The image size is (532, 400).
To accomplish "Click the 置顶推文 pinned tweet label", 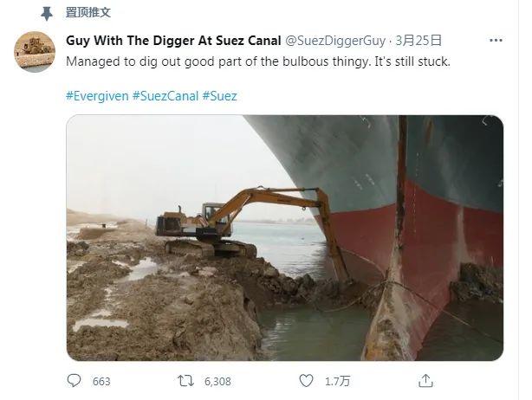I will coord(88,13).
